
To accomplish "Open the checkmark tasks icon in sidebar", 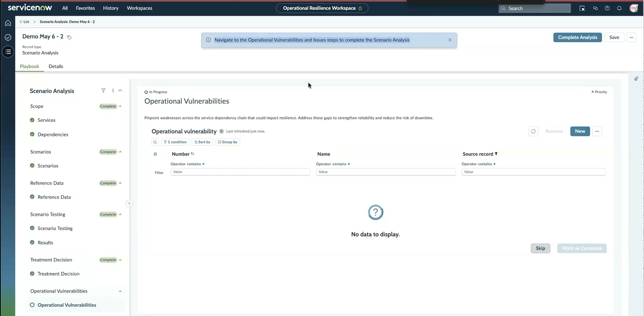I will [8, 37].
